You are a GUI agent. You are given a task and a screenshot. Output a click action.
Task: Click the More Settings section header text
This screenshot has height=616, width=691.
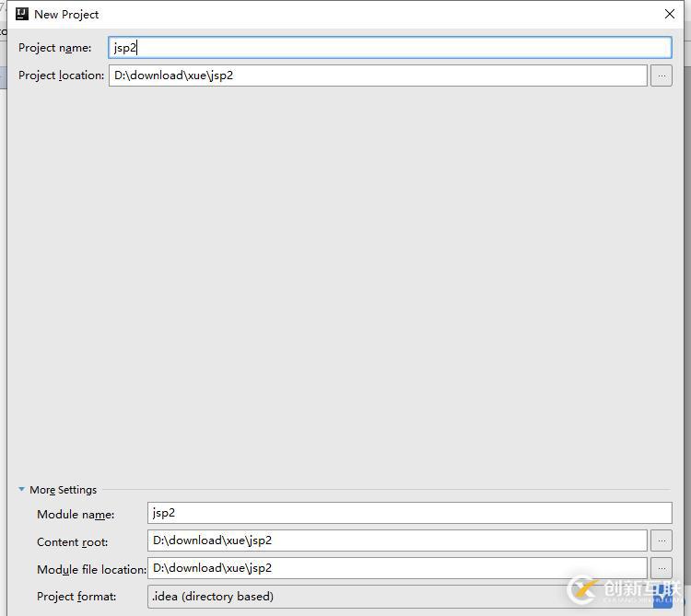pyautogui.click(x=63, y=490)
